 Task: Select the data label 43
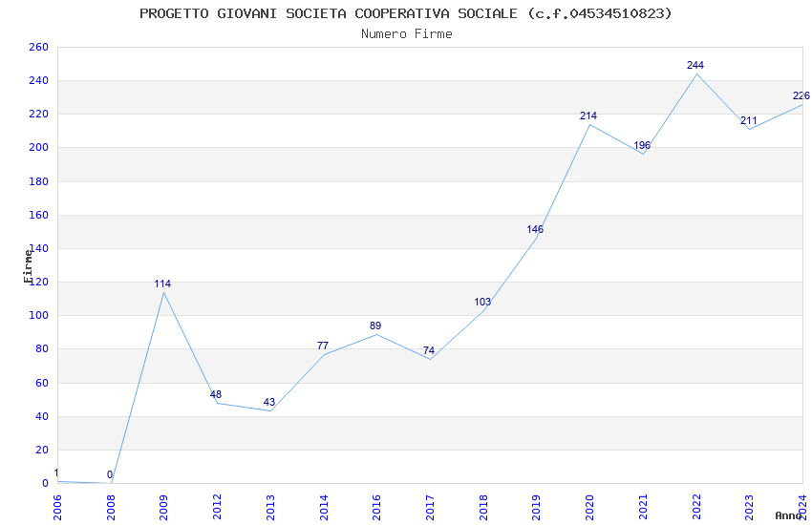point(269,403)
